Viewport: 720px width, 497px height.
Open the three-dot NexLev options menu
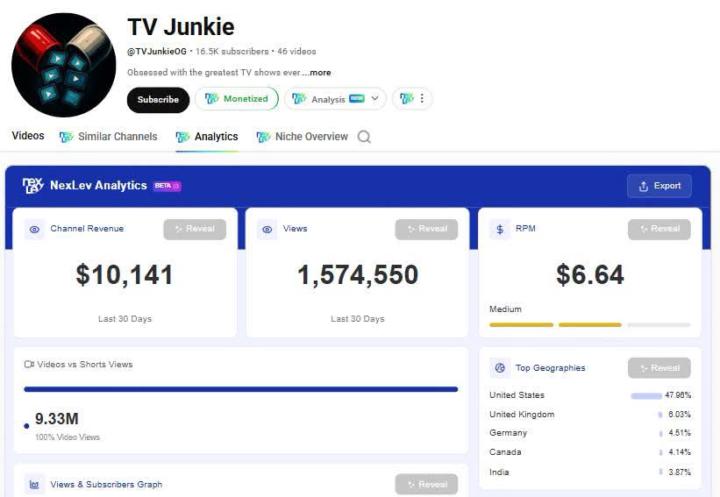pyautogui.click(x=412, y=98)
